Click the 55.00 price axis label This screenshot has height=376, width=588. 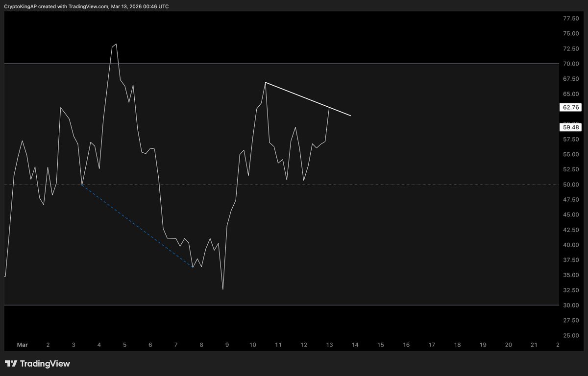point(571,154)
